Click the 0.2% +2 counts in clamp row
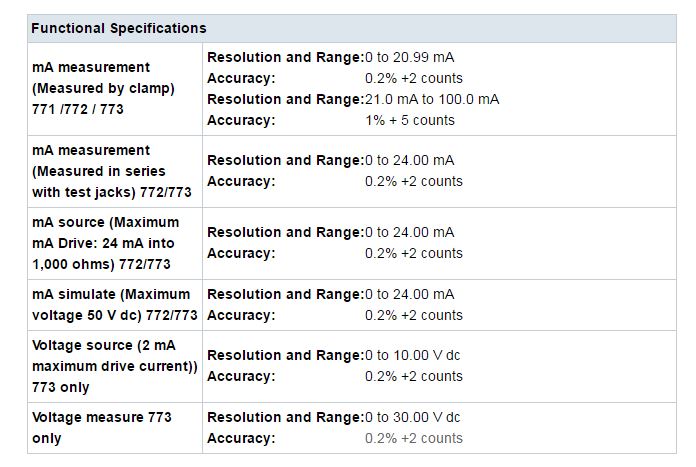Screen dimensions: 696x467 [x=414, y=78]
